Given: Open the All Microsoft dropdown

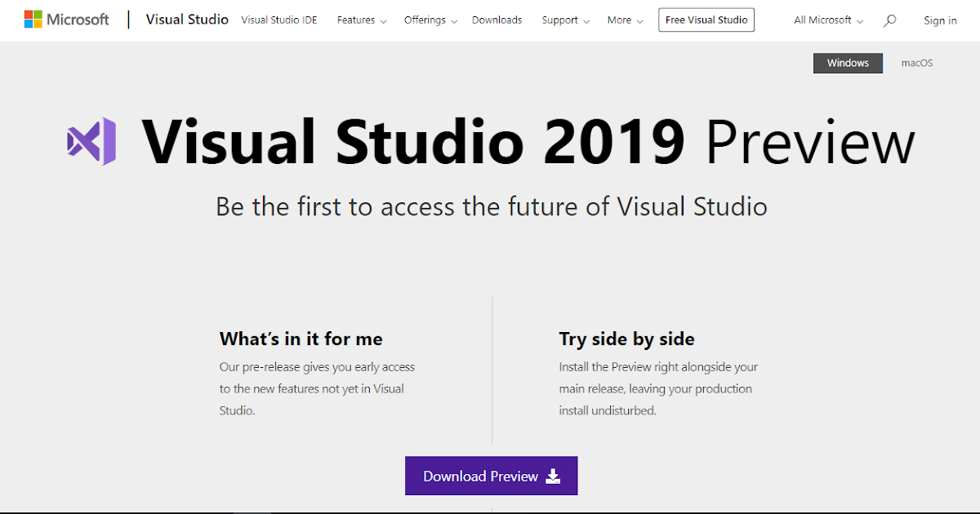Looking at the screenshot, I should click(828, 20).
